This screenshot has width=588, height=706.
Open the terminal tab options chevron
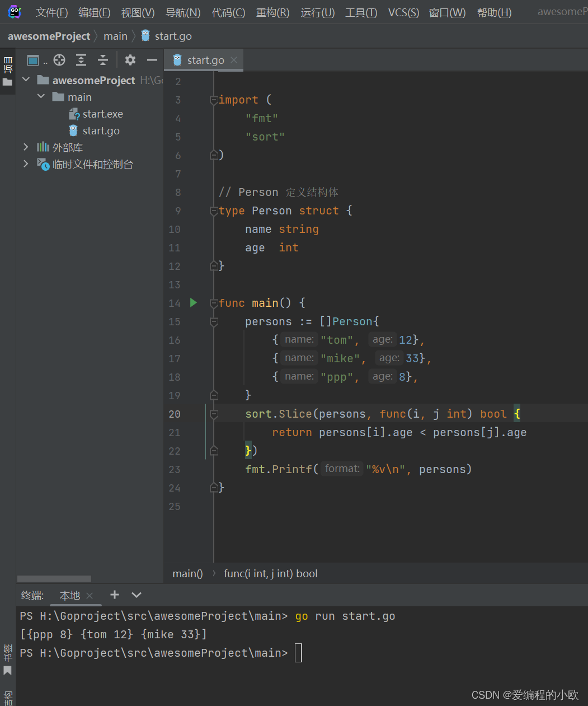136,595
